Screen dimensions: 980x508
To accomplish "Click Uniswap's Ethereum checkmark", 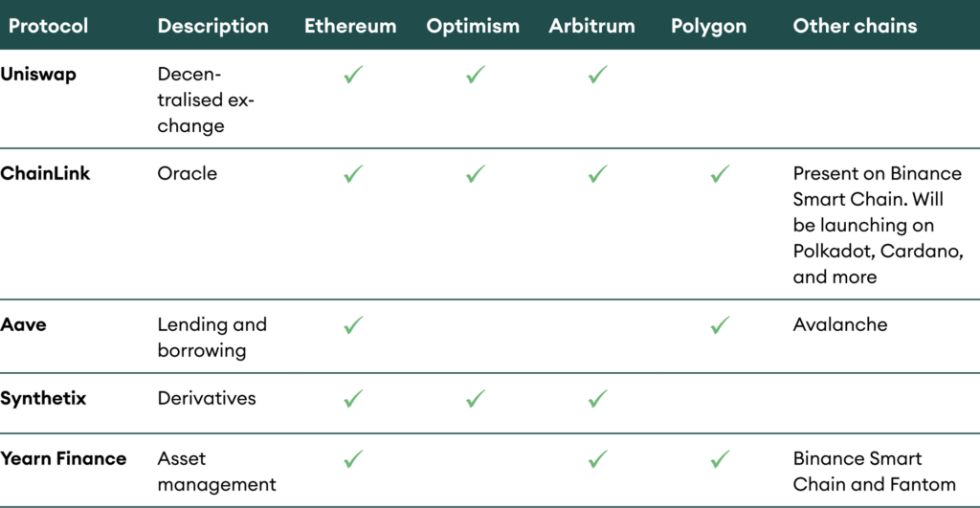I will [x=353, y=75].
